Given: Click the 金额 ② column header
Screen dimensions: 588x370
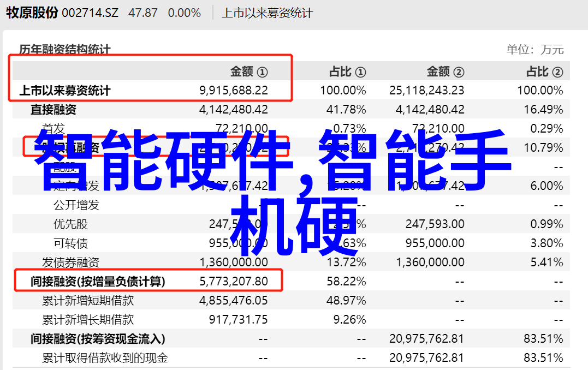Looking at the screenshot, I should click(x=446, y=71).
